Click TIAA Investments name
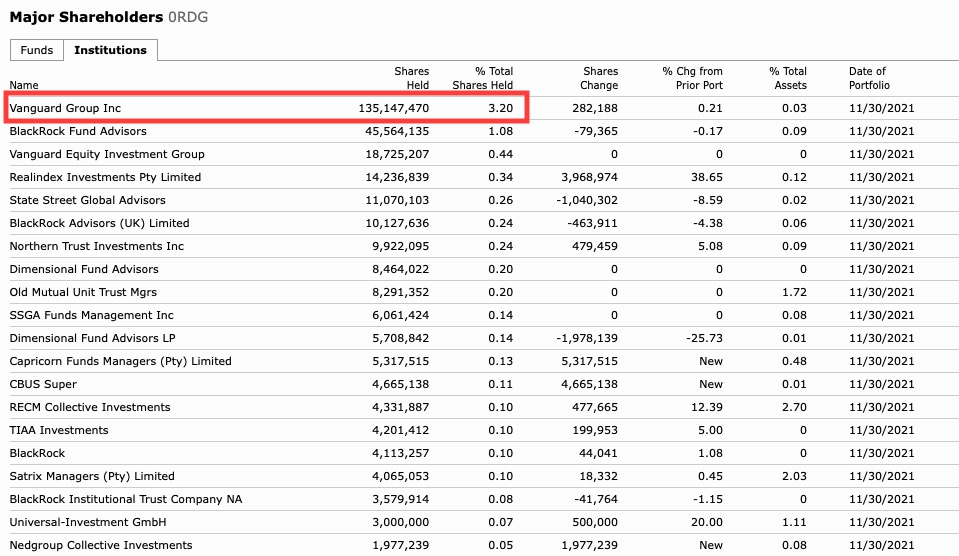The width and height of the screenshot is (959, 556). pyautogui.click(x=59, y=431)
